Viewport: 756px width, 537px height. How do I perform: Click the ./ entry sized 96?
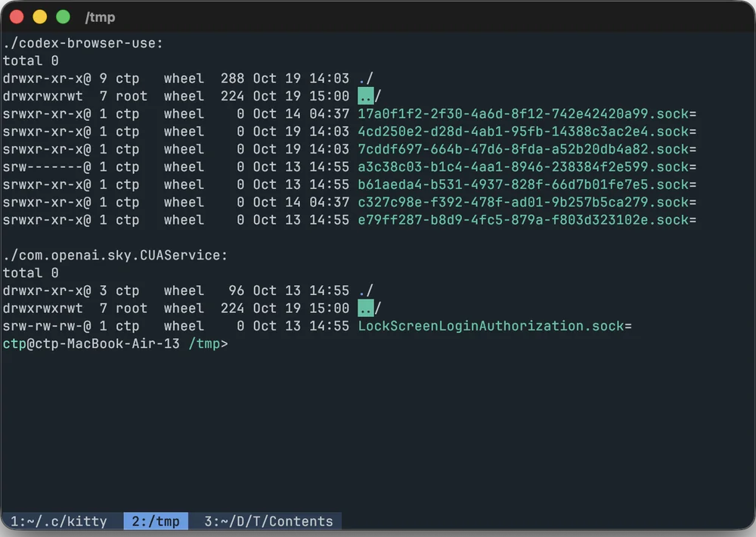365,291
